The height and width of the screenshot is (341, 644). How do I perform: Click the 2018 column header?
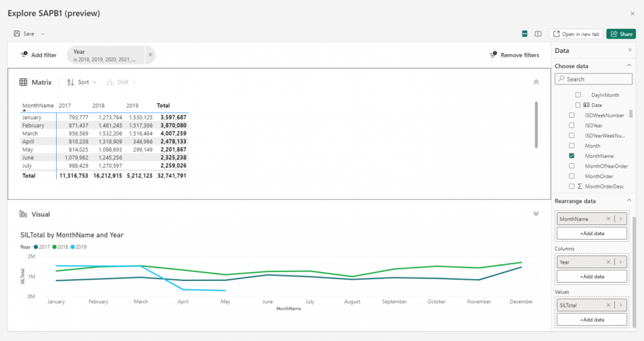pos(99,105)
